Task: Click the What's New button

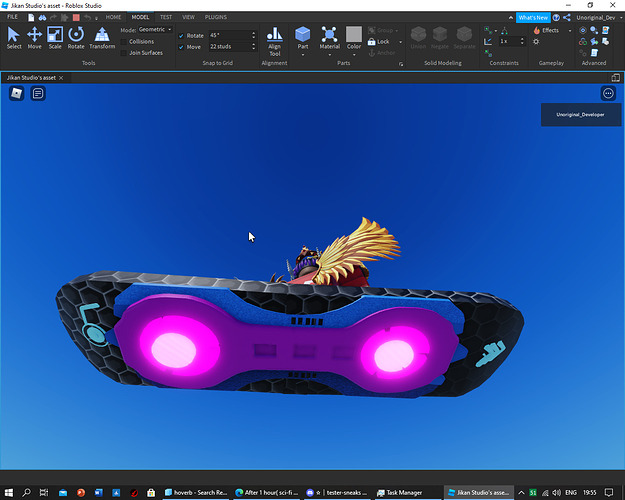Action: tap(533, 18)
